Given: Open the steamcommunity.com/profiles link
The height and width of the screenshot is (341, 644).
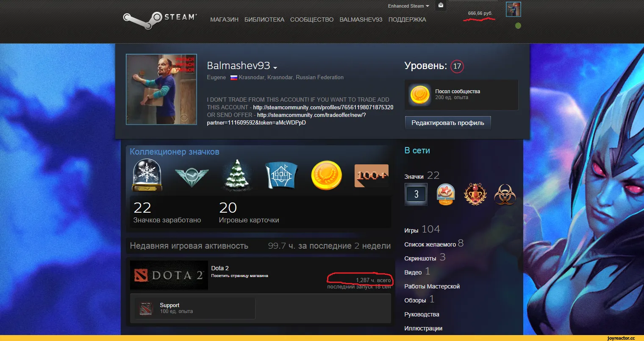Looking at the screenshot, I should pyautogui.click(x=323, y=108).
